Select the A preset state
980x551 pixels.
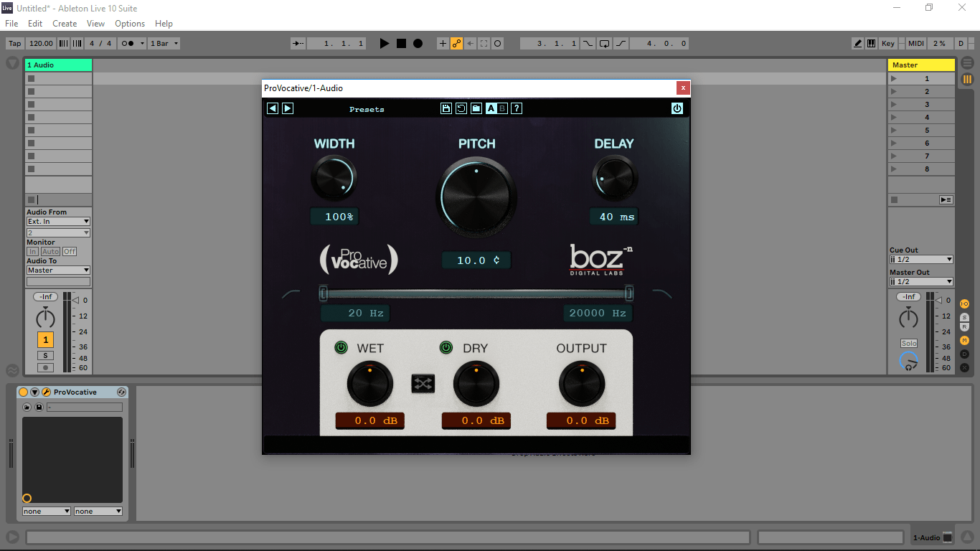tap(491, 108)
